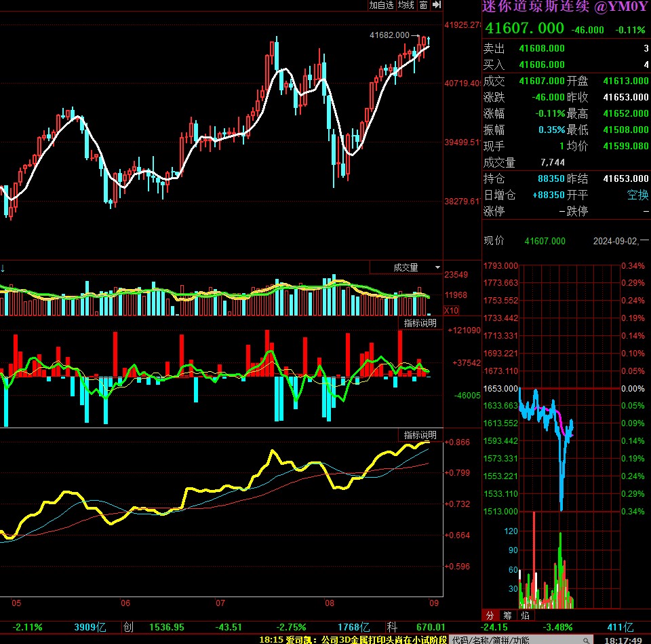Open the 成交量 indicator dropdown

(406, 267)
